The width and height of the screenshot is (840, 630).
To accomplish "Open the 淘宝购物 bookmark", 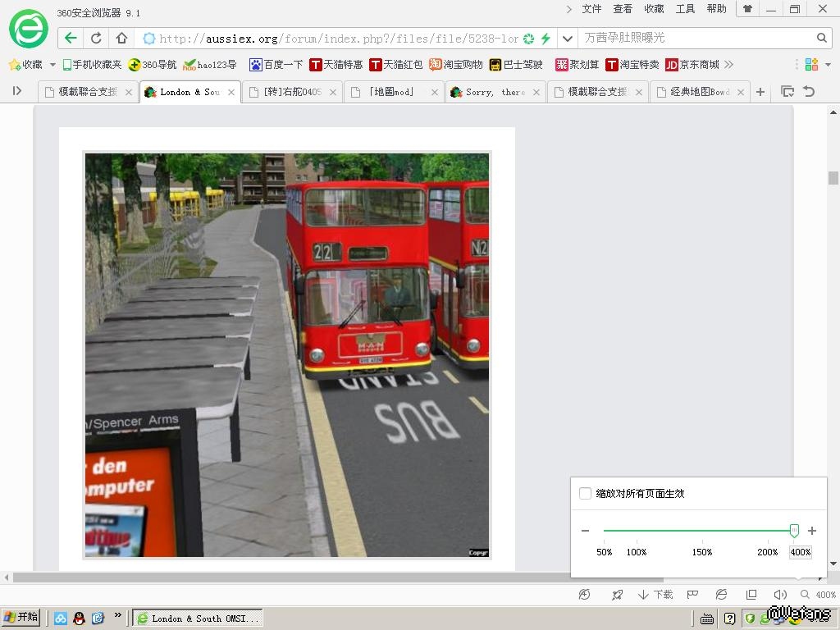I will click(x=456, y=65).
